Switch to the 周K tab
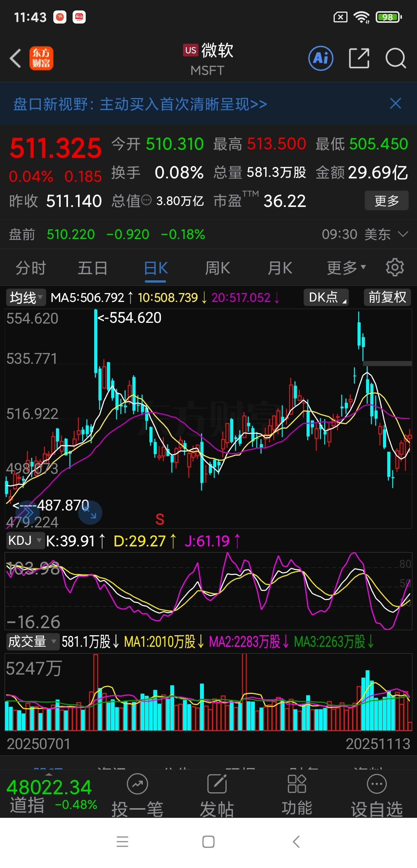This screenshot has height=868, width=417. [x=218, y=268]
